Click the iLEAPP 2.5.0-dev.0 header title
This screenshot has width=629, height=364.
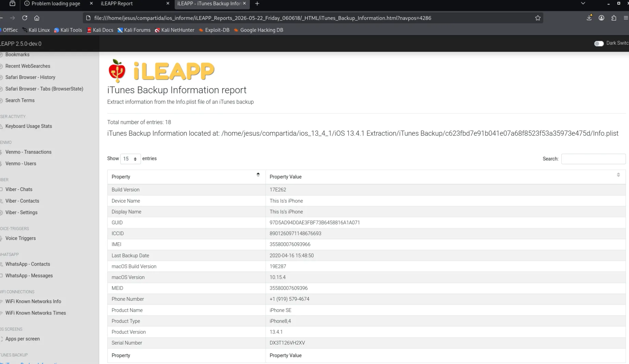point(21,44)
